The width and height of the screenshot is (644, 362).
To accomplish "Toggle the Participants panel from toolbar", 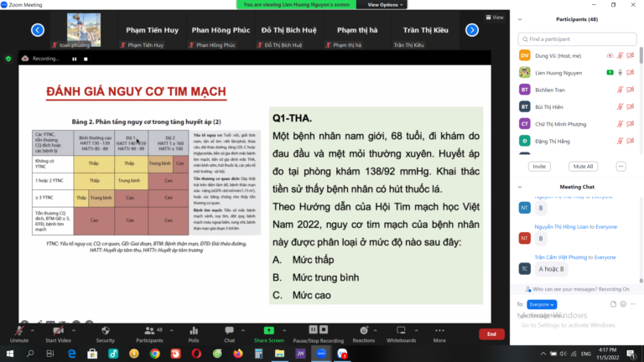I will pyautogui.click(x=148, y=331).
